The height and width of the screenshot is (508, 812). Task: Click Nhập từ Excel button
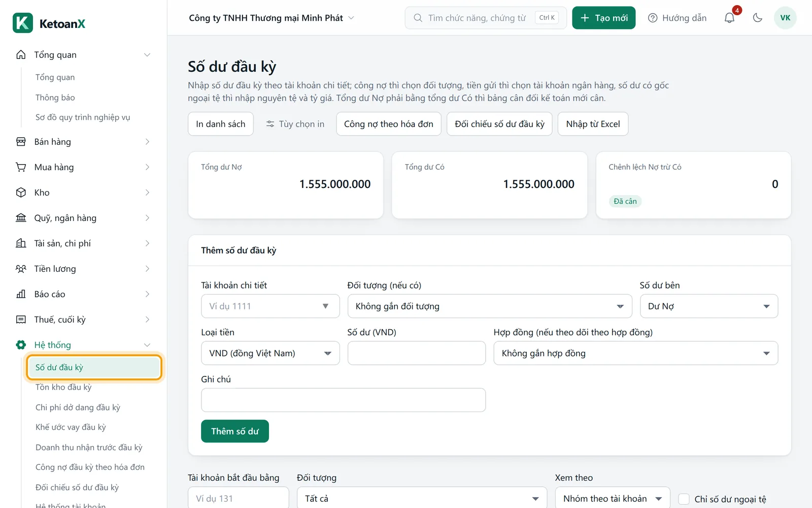click(x=593, y=124)
